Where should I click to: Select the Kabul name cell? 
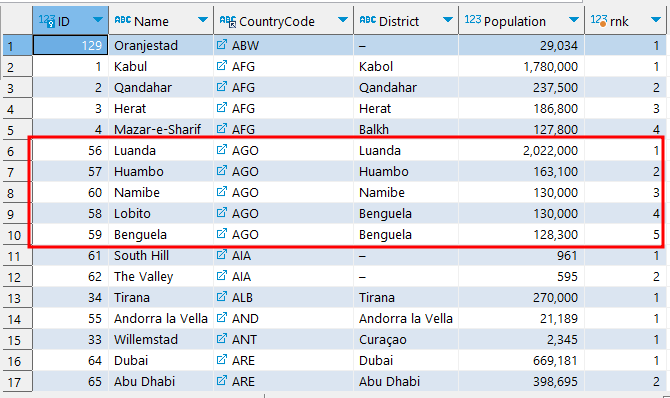[x=161, y=66]
